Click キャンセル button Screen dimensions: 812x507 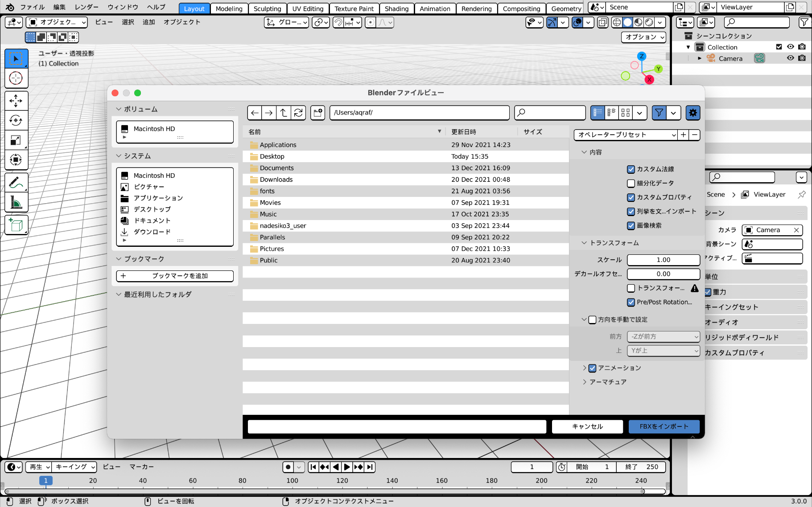click(x=587, y=426)
